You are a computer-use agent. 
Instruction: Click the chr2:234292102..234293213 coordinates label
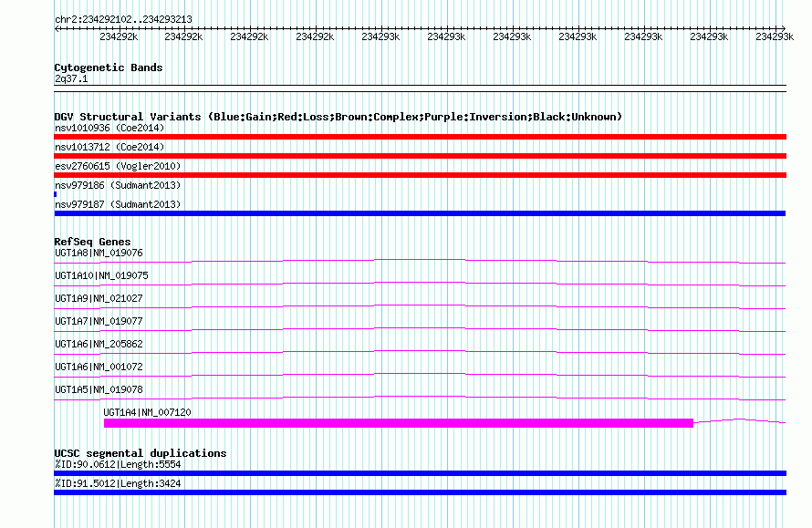pyautogui.click(x=123, y=19)
